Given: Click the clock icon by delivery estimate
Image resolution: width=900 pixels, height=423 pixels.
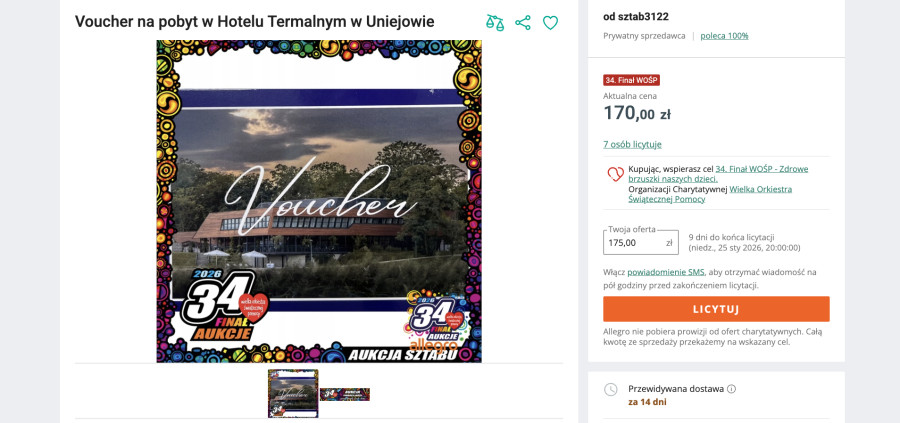Looking at the screenshot, I should 611,389.
